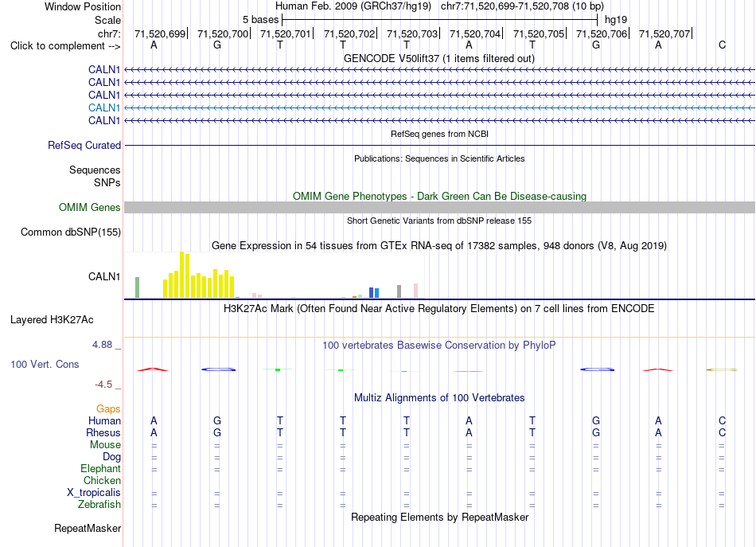
Task: Select the Human alignment row label
Action: [x=104, y=421]
